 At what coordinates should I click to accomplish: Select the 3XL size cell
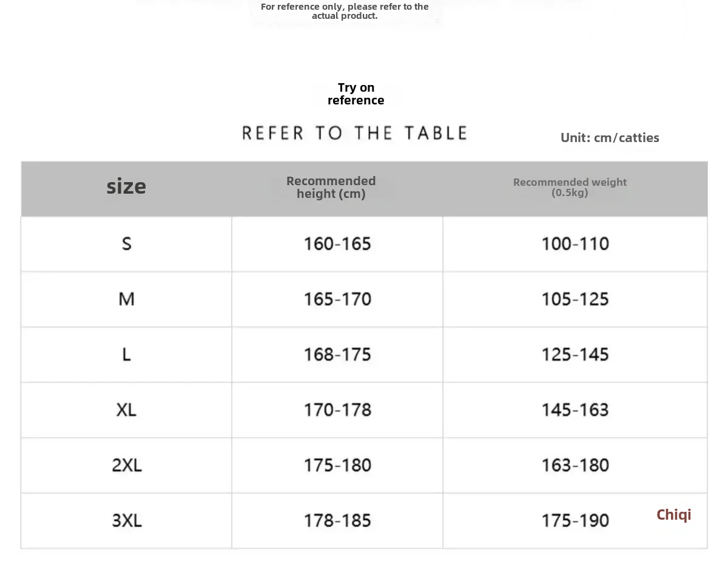[126, 521]
